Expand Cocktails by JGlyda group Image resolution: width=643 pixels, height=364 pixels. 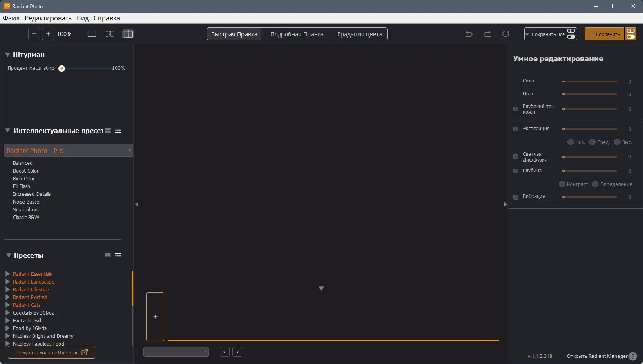7,313
